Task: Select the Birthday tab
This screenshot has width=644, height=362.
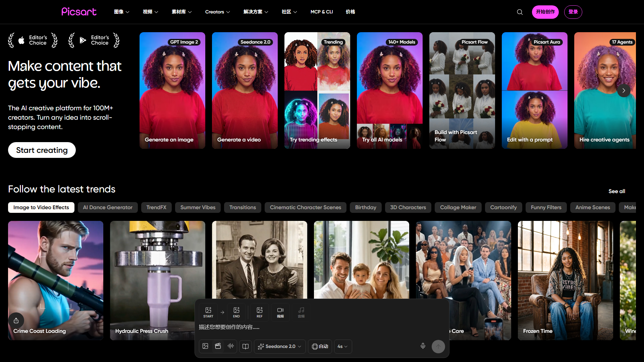Action: [366, 207]
